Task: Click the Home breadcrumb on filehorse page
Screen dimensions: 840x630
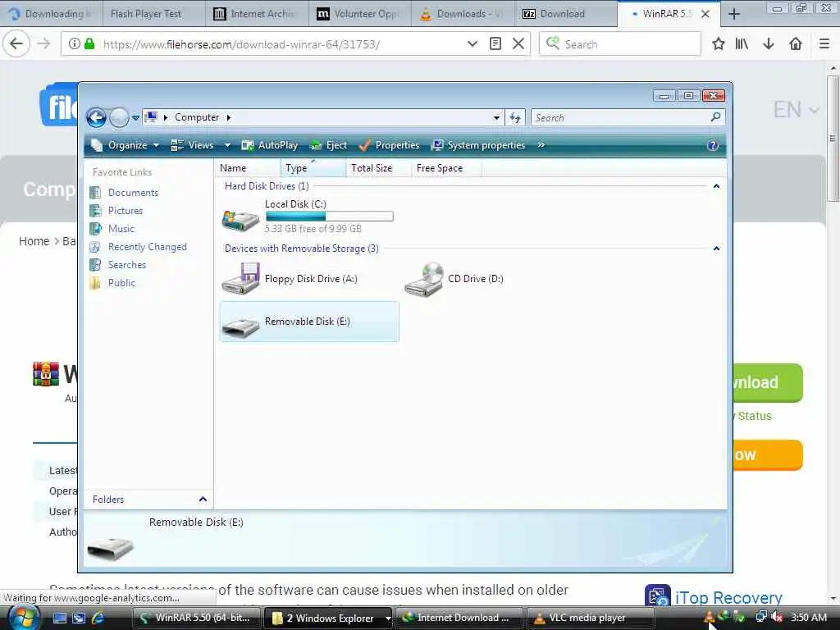Action: pyautogui.click(x=34, y=241)
